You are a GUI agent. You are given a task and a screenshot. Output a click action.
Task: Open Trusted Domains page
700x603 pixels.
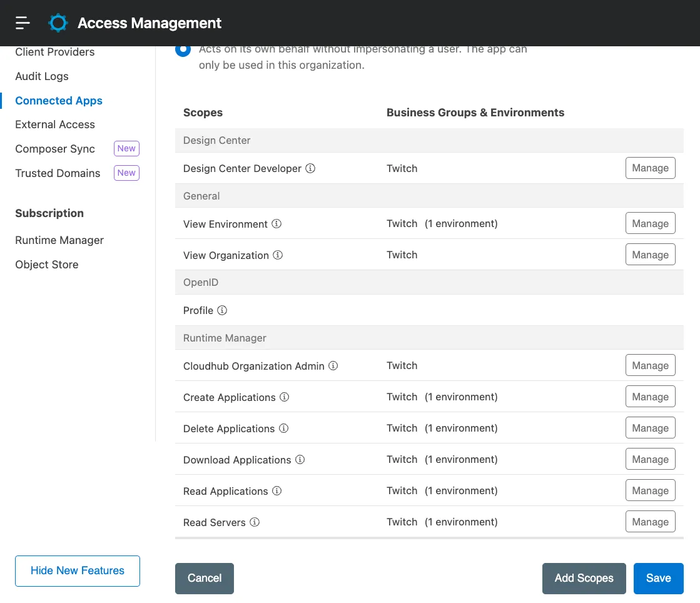58,173
